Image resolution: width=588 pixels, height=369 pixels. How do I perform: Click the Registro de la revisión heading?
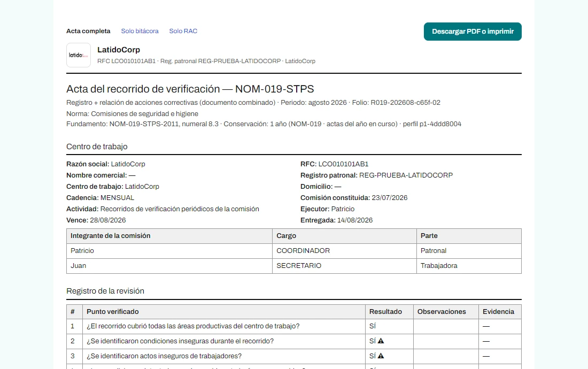click(x=105, y=291)
